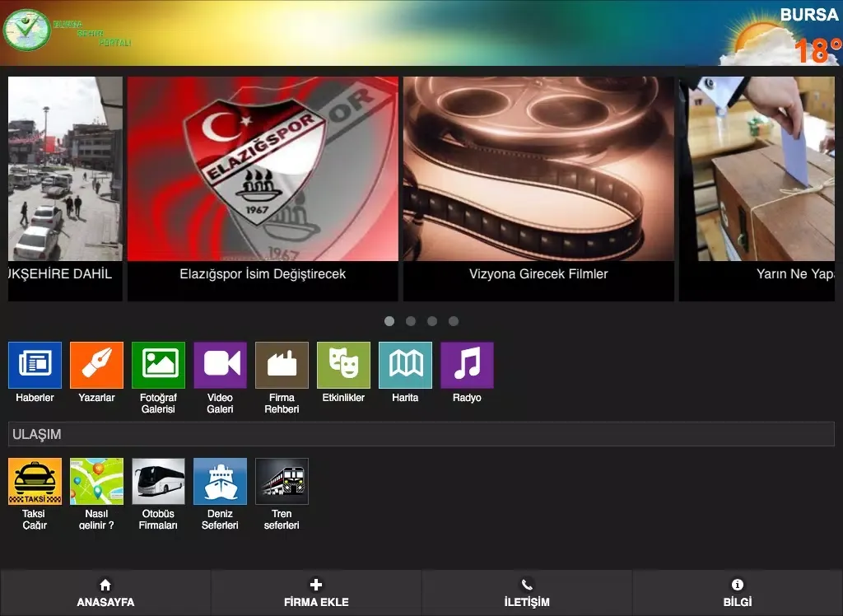Open headline starting 'Yarın Ne Yap'
The image size is (843, 616).
[x=796, y=274]
